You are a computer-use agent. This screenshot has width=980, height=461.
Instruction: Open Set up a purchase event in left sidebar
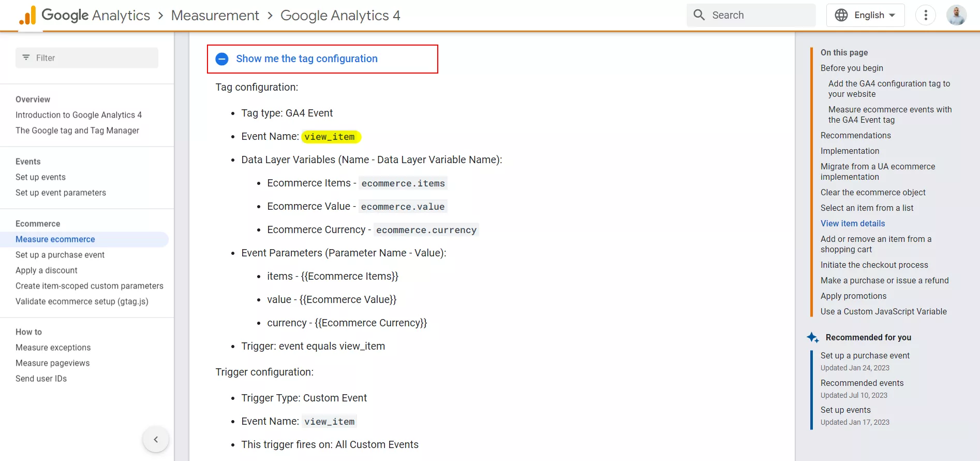60,255
